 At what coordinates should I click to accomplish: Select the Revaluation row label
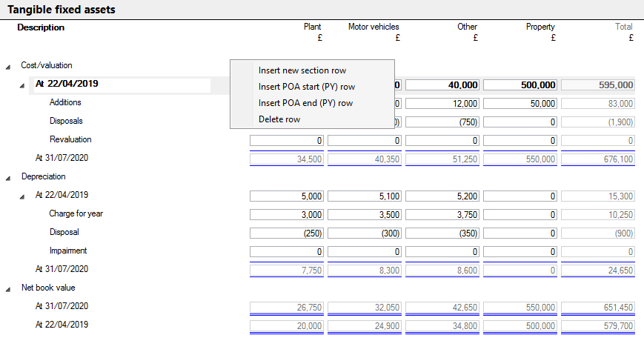[70, 139]
